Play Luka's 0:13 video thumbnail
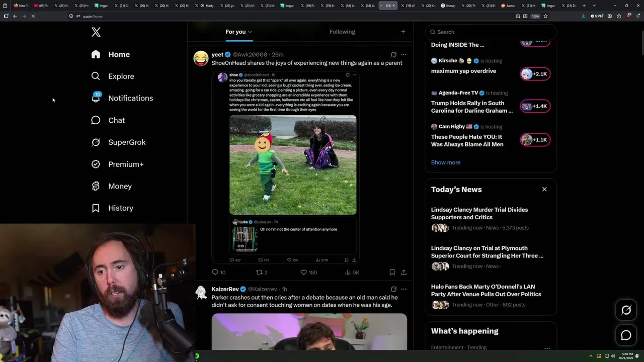Viewport: 644px width, 362px height. pos(245,239)
